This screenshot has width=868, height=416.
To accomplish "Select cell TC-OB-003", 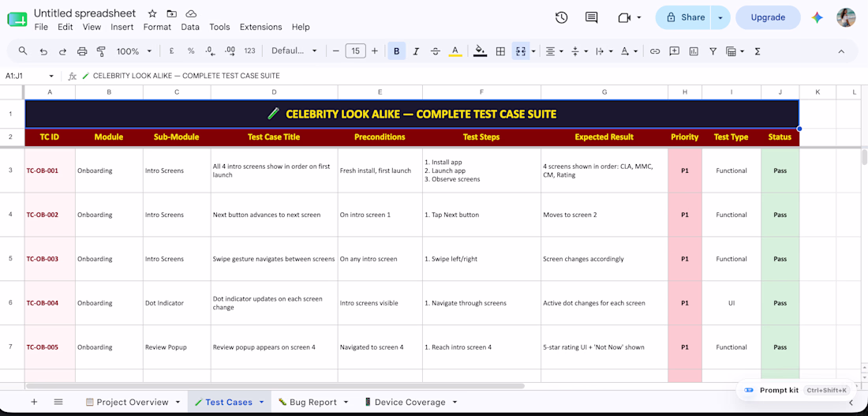I will (50, 259).
